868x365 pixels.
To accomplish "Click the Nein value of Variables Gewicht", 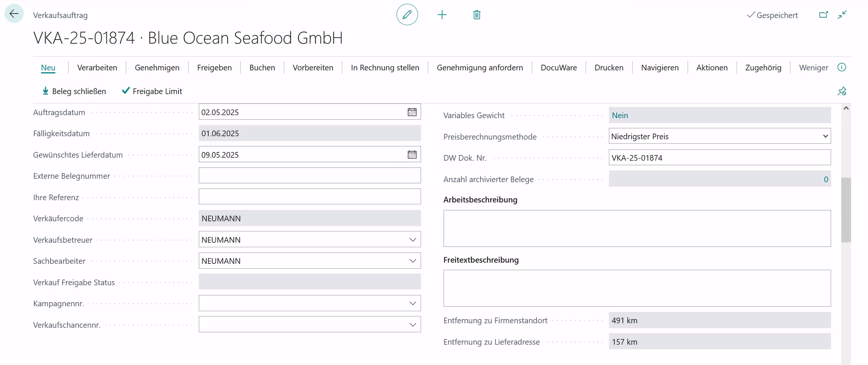I will 620,116.
